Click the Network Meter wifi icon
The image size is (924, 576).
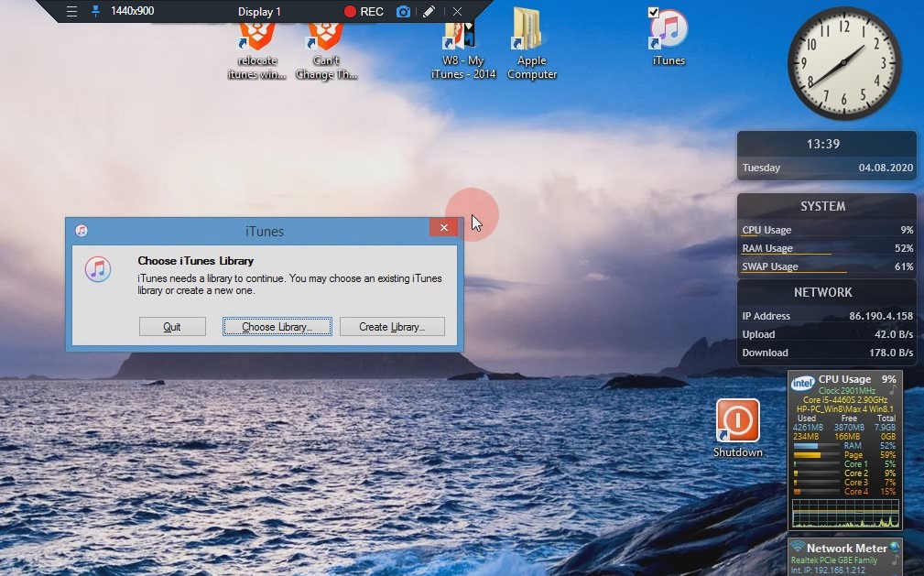point(798,546)
